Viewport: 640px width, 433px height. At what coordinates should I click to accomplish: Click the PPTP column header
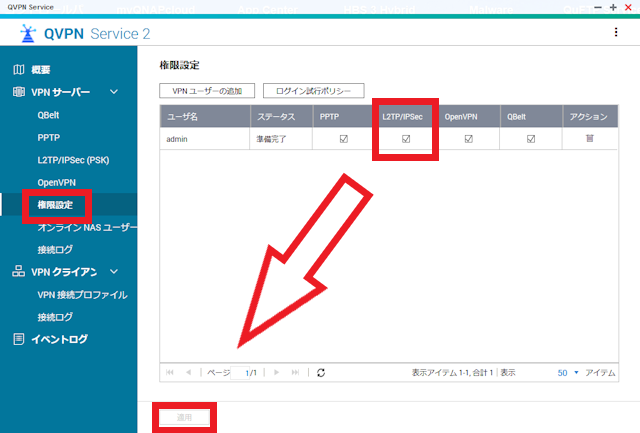pos(344,117)
